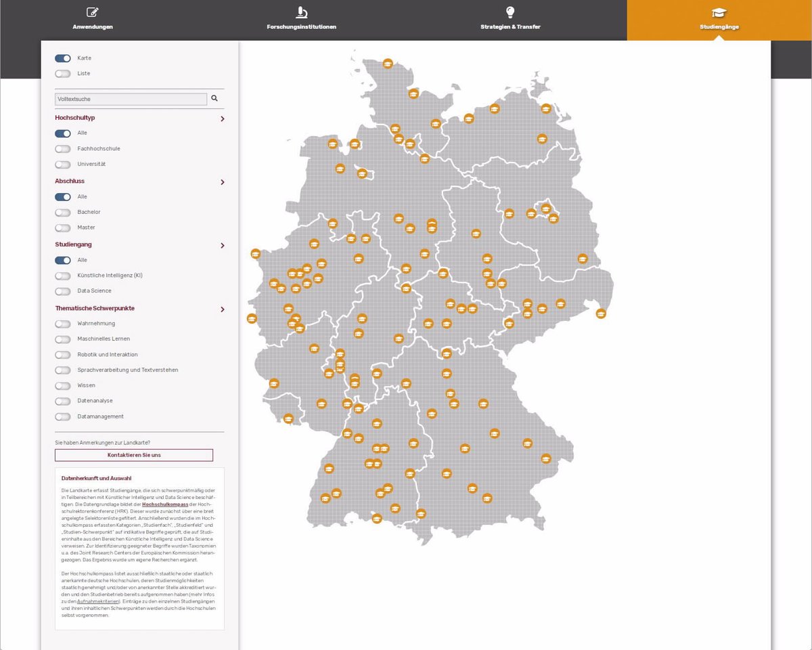812x650 pixels.
Task: Turn on the Wissen switch
Action: click(63, 386)
